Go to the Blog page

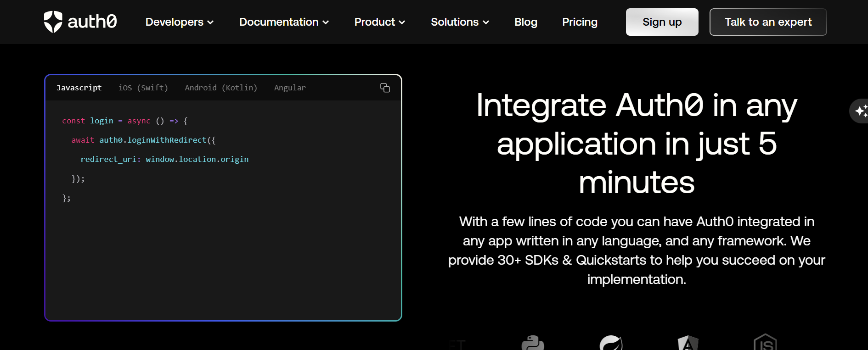tap(526, 22)
